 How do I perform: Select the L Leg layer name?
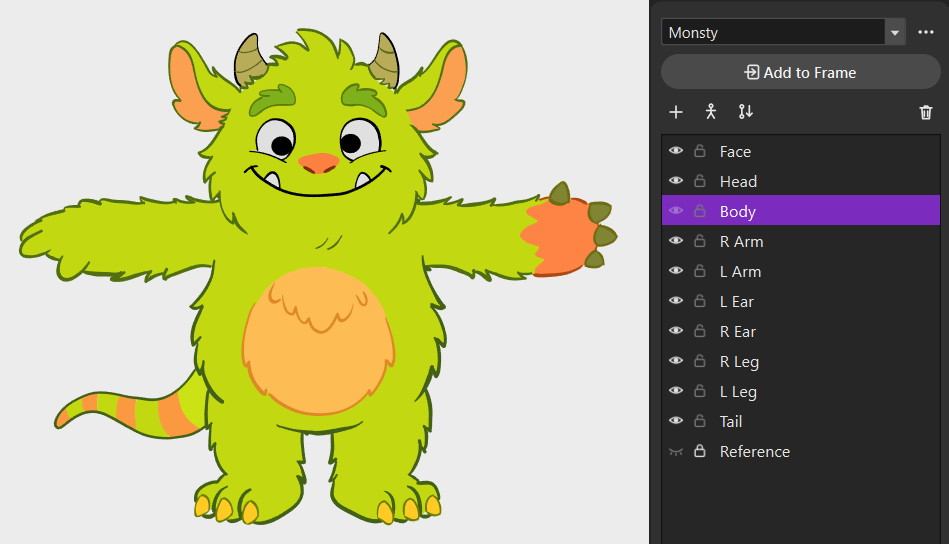coord(738,392)
